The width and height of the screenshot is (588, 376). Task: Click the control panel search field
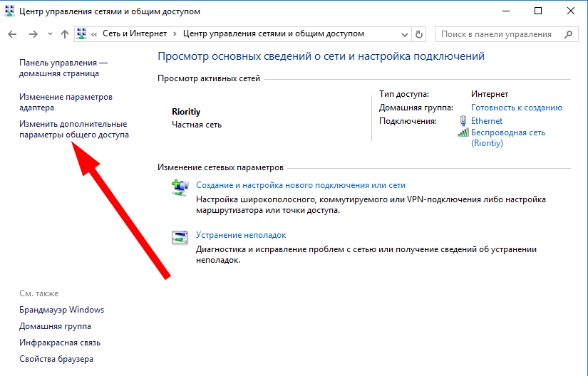[506, 34]
